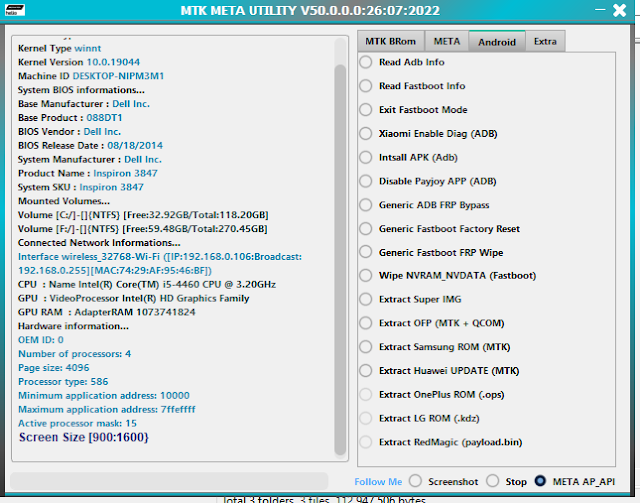Click the Kernel Version 10.0.19044 line
The image size is (640, 503).
coord(79,62)
